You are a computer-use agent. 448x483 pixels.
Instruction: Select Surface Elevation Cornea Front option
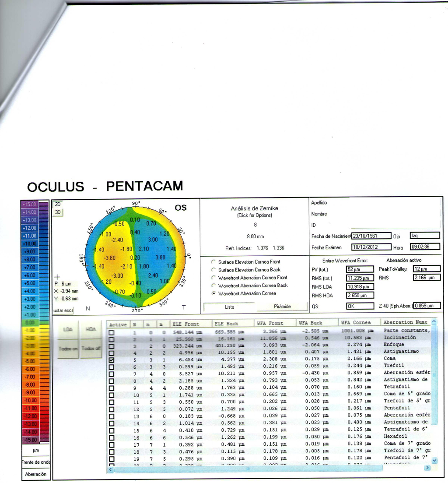click(213, 262)
